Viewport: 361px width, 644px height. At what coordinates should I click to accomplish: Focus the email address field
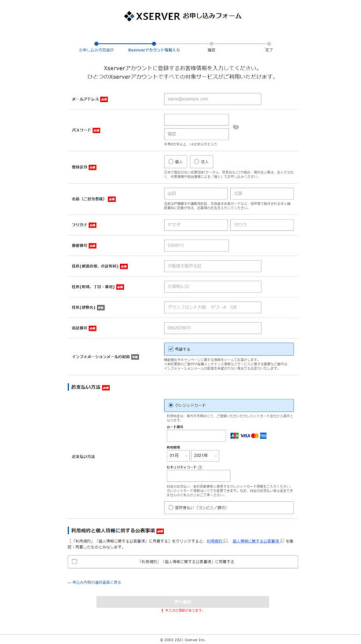[x=213, y=99]
